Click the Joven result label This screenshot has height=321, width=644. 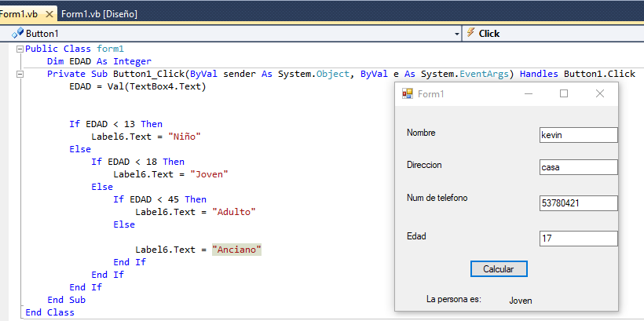[x=521, y=301]
